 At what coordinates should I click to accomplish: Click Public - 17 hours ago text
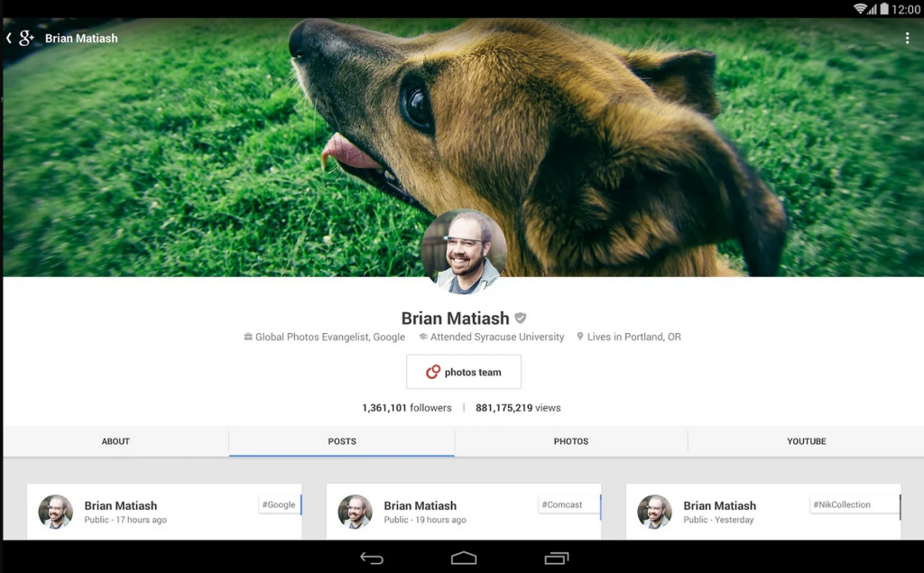click(x=125, y=520)
